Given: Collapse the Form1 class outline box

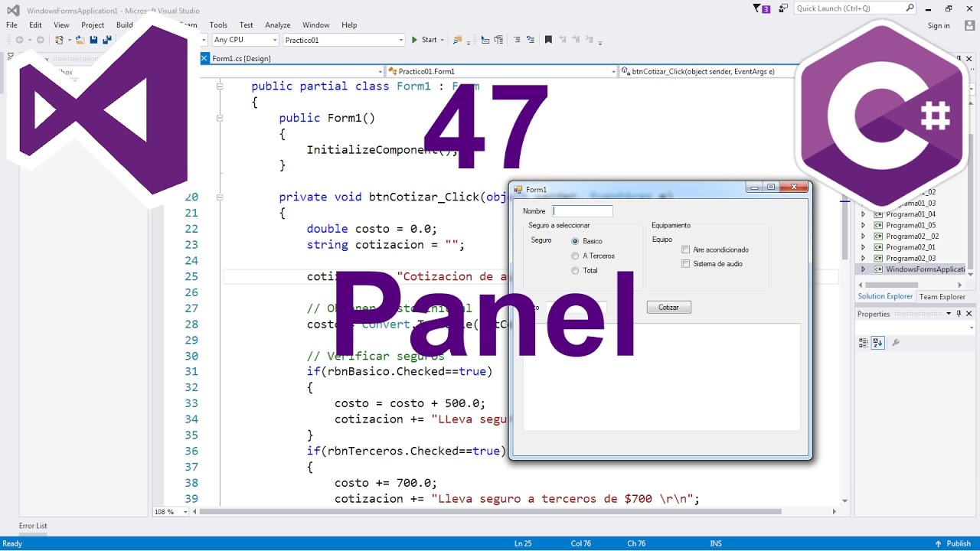Looking at the screenshot, I should point(220,86).
